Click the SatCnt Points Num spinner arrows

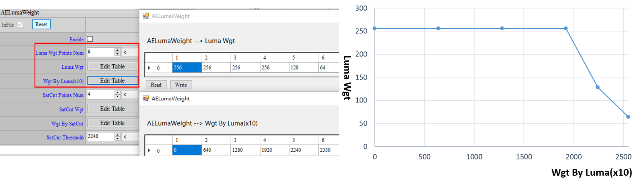(x=118, y=94)
